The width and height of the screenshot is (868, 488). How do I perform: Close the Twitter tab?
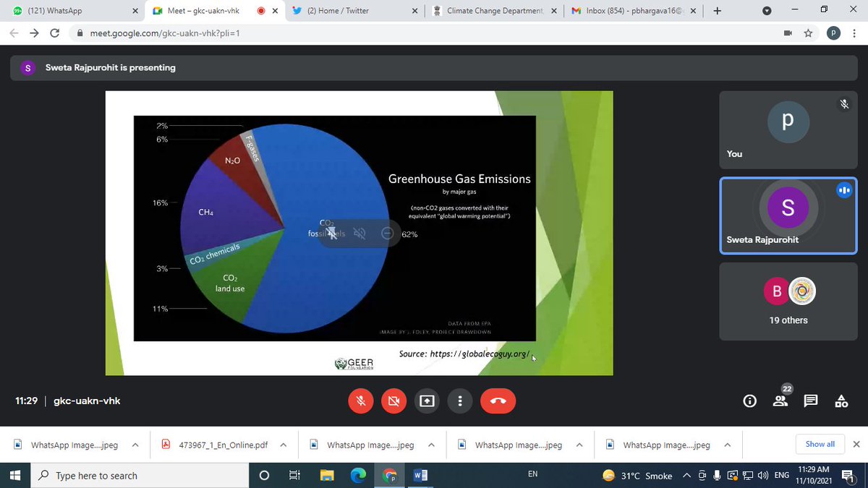pos(414,11)
